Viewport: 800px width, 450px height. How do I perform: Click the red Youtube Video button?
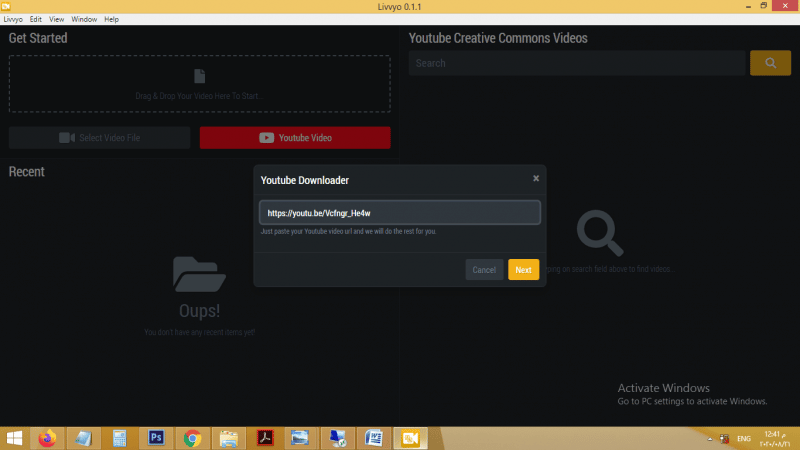point(295,138)
